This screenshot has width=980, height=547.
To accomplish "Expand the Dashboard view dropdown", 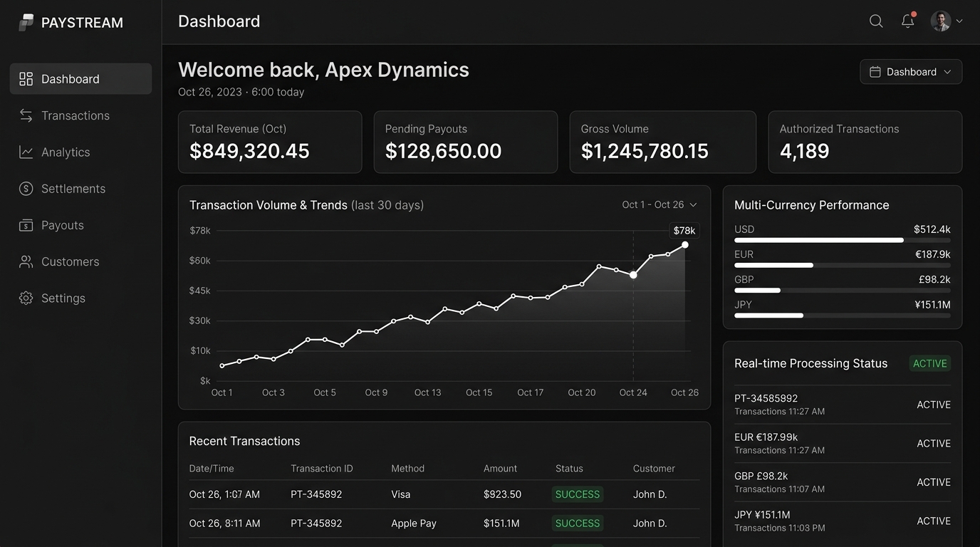I will click(x=911, y=72).
